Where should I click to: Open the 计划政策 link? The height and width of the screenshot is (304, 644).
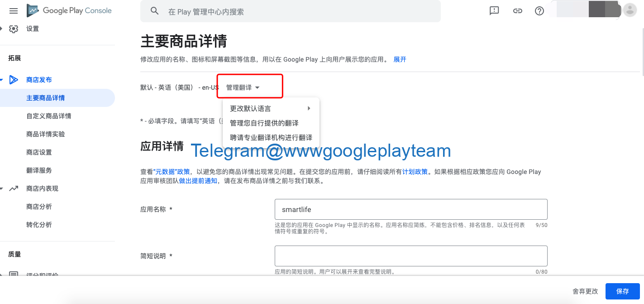click(415, 172)
